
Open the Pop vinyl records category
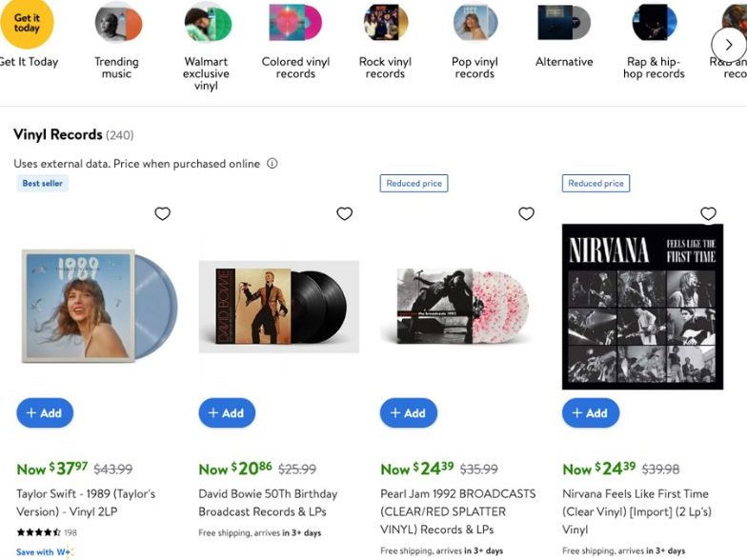click(x=474, y=23)
